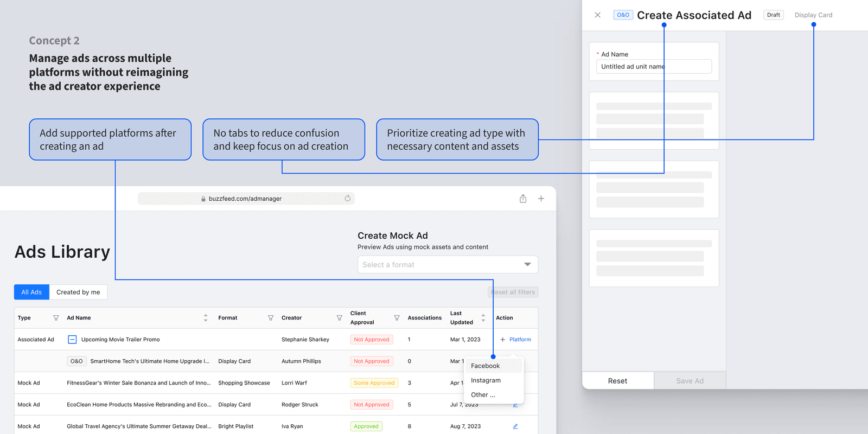The image size is (868, 434).
Task: Click the Save Ad button
Action: (690, 381)
